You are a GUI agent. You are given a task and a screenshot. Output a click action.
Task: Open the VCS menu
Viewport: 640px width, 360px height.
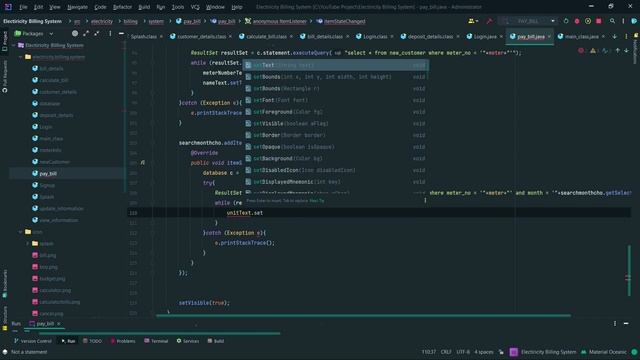point(195,7)
